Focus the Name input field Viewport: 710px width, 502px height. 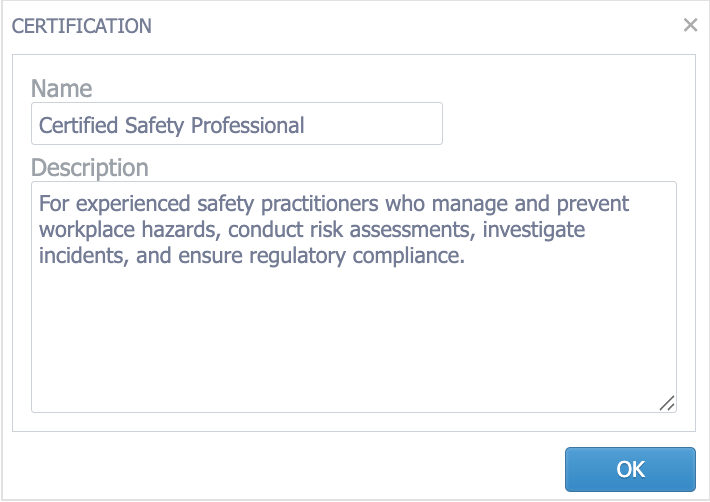click(x=237, y=125)
